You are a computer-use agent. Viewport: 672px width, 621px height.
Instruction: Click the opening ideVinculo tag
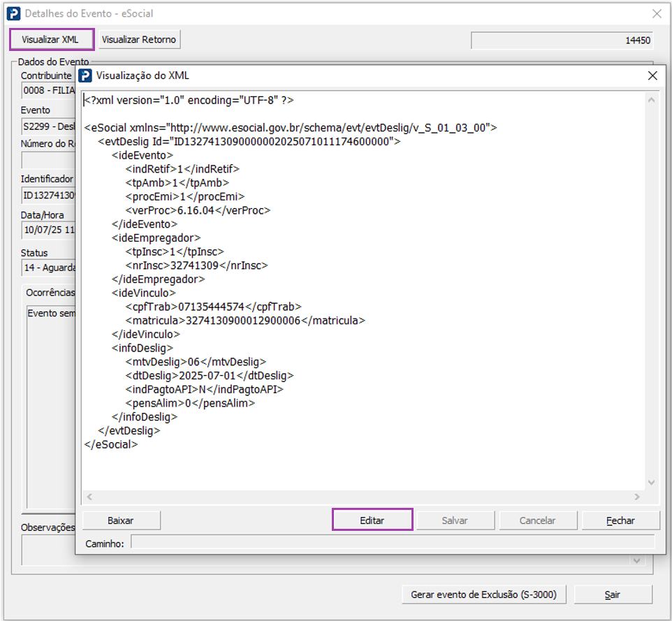144,293
